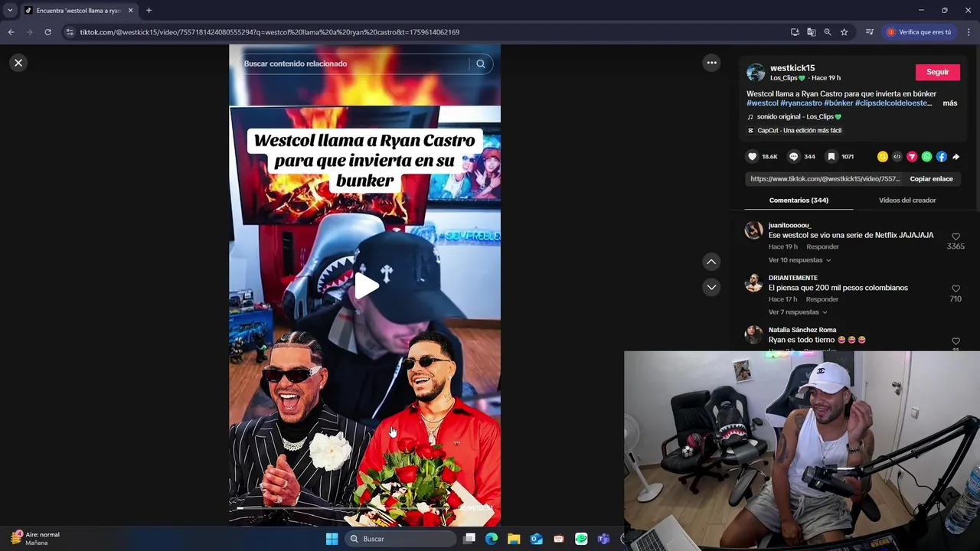Repost video with yellow repost icon

[883, 156]
